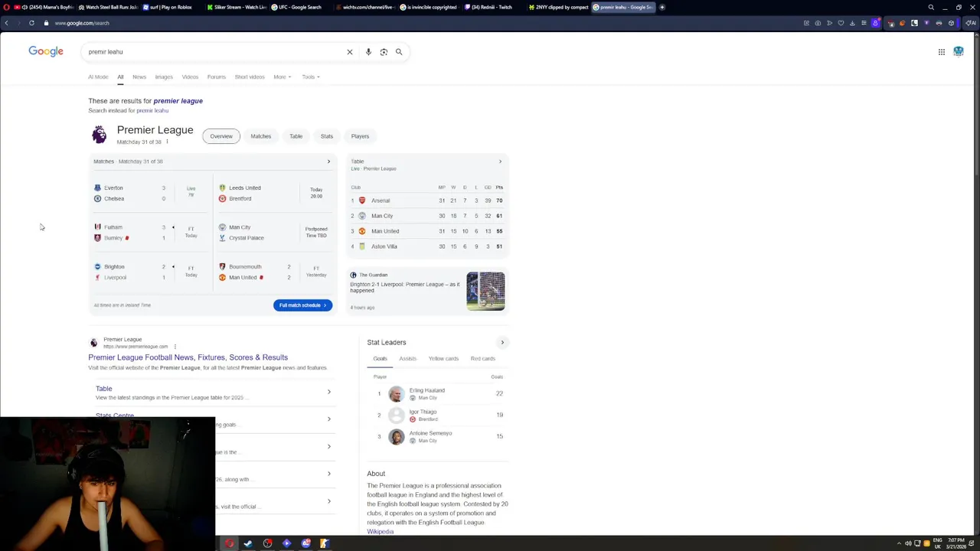Click the Full match schedule button

pos(302,305)
